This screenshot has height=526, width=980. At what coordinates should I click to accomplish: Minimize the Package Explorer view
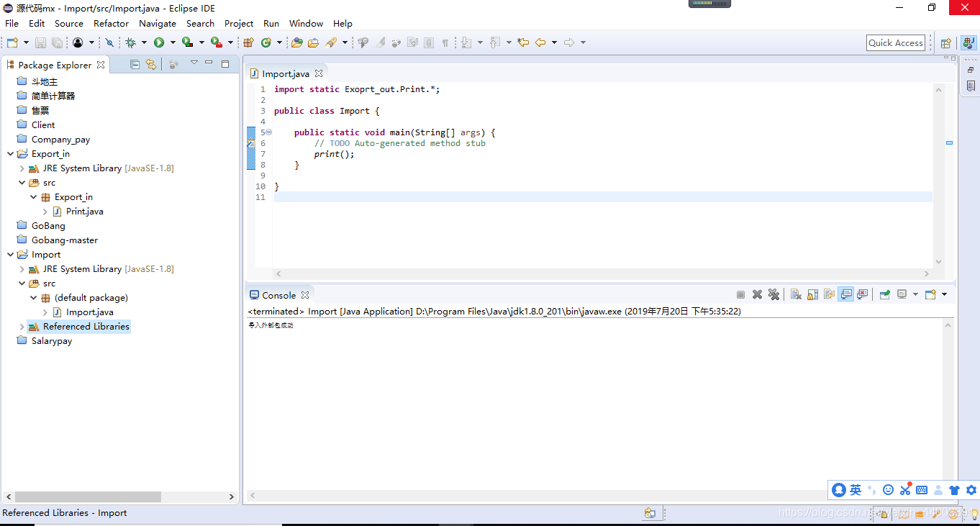point(209,63)
